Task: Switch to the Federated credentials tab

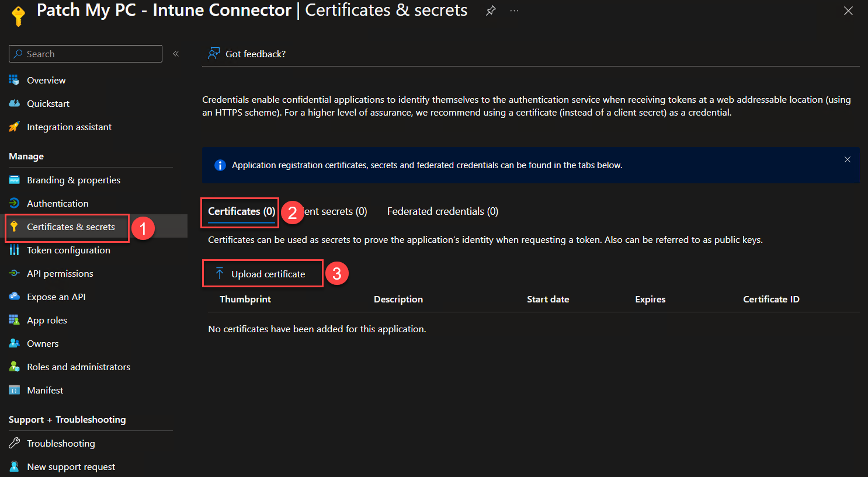Action: click(x=442, y=211)
